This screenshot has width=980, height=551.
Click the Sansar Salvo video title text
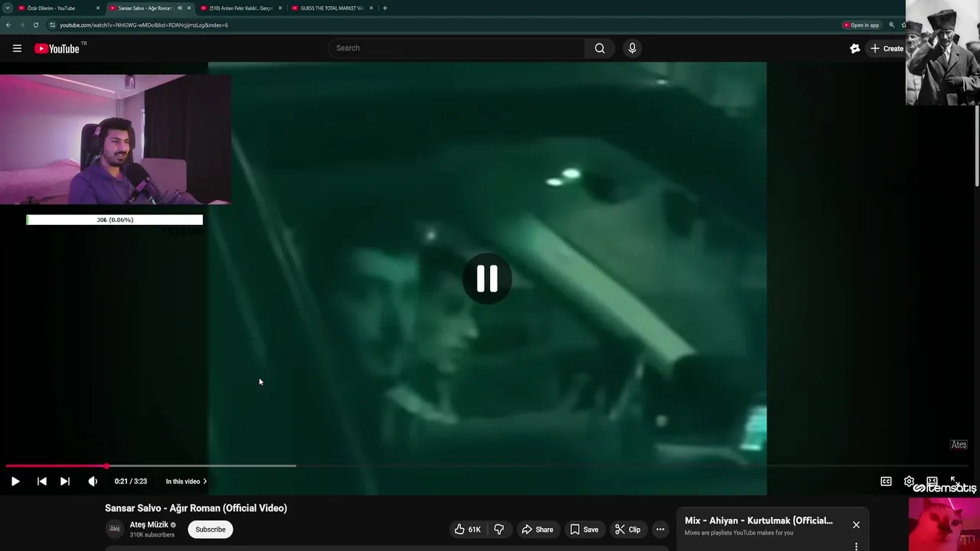pyautogui.click(x=196, y=508)
